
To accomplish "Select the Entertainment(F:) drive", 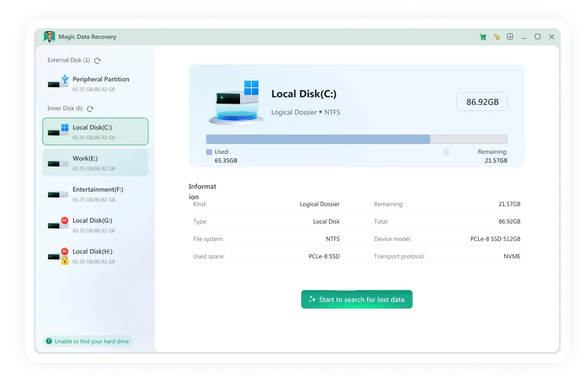I will click(95, 194).
